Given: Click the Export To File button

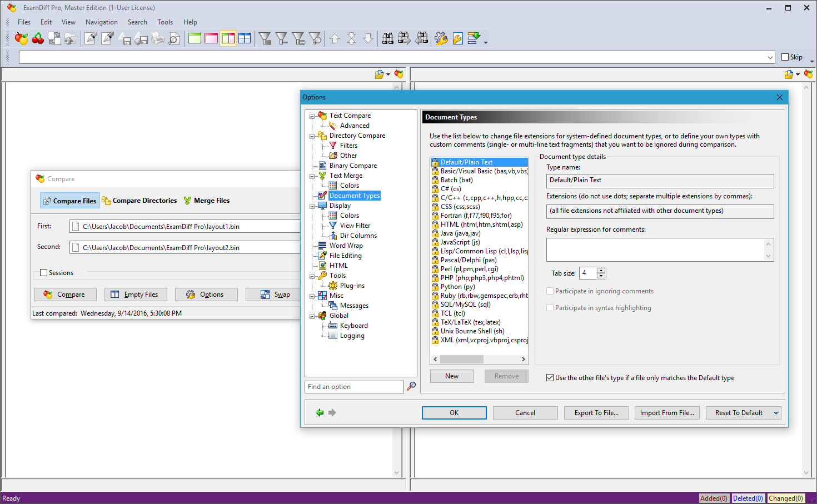Looking at the screenshot, I should (x=596, y=413).
